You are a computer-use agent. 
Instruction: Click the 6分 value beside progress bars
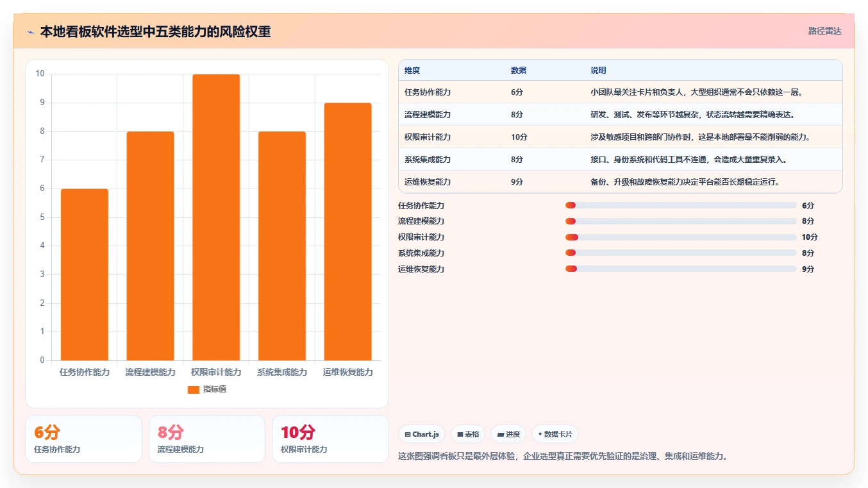click(x=808, y=206)
